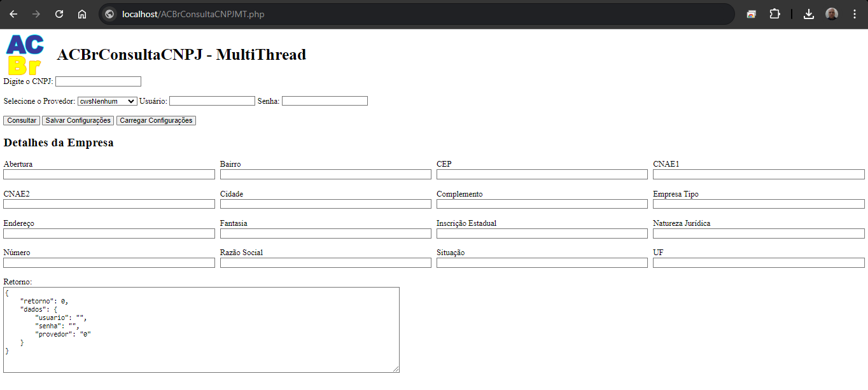Click the "ACBrConsultaCNPJ - MultiThread" heading
This screenshot has width=868, height=390.
click(181, 55)
